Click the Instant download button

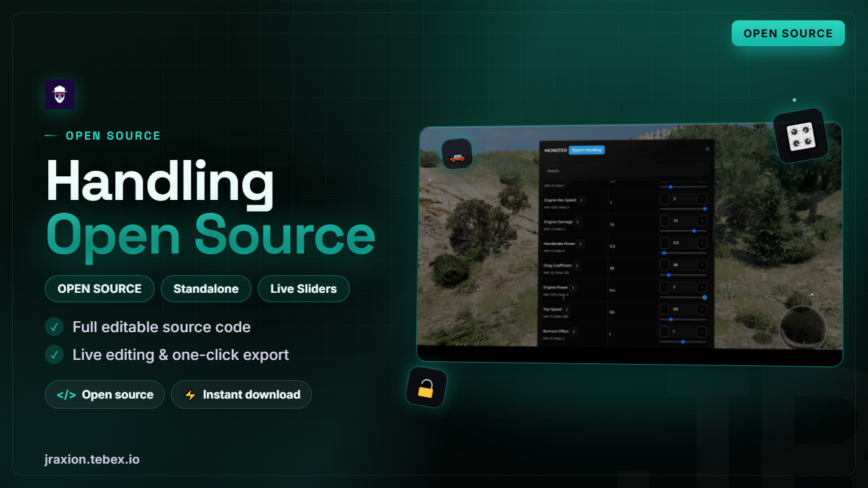coord(241,394)
